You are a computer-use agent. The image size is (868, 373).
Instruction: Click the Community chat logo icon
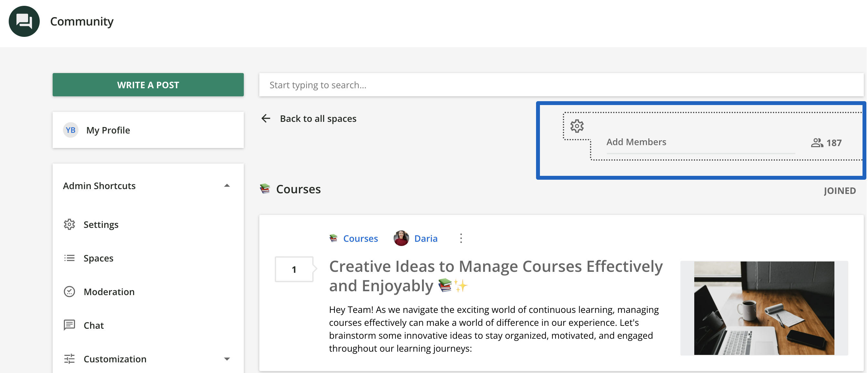coord(24,21)
